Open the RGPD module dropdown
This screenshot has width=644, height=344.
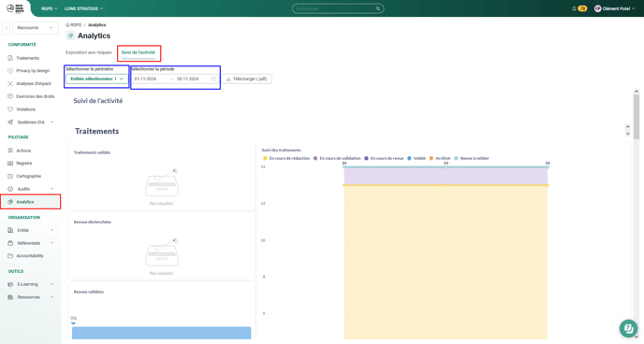pos(50,8)
